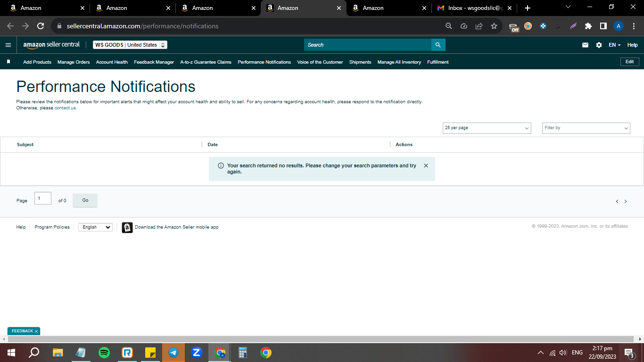Image resolution: width=644 pixels, height=362 pixels.
Task: Open Voice of the Customer
Action: tap(320, 62)
